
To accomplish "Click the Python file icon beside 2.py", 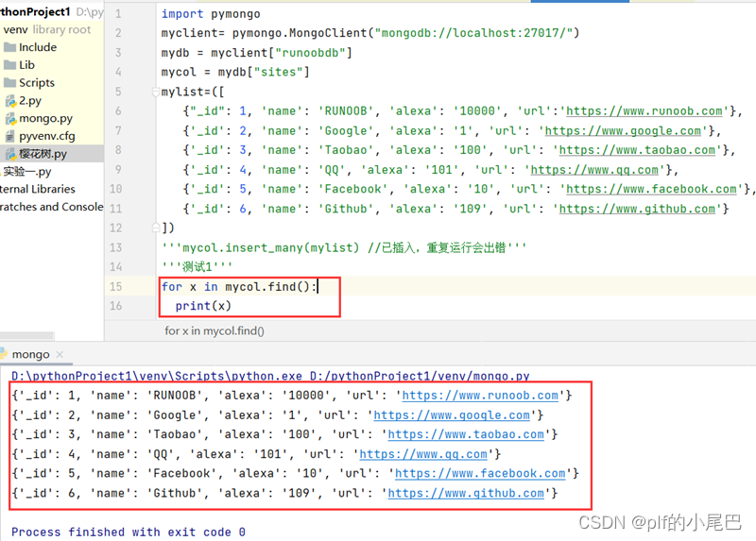I will 10,101.
